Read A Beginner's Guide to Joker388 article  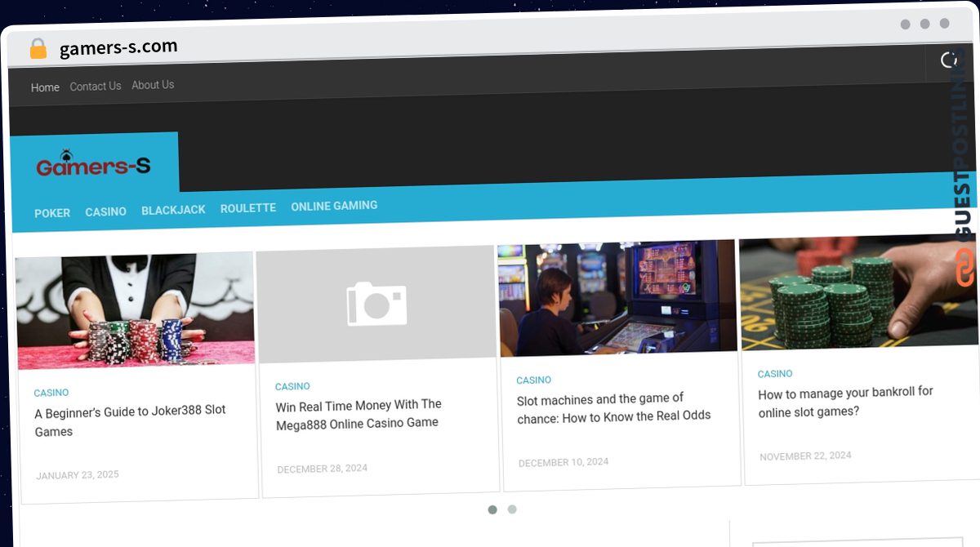coord(131,420)
